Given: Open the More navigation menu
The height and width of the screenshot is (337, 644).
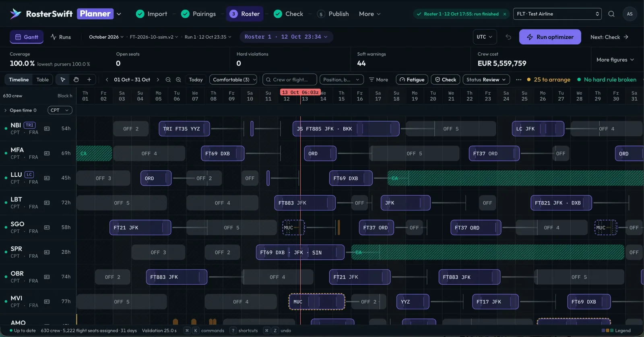Looking at the screenshot, I should 369,14.
